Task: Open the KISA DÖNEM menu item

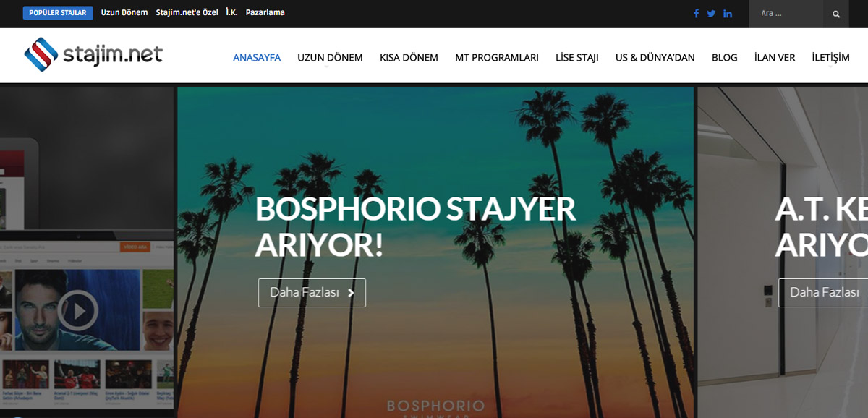Action: click(x=409, y=58)
